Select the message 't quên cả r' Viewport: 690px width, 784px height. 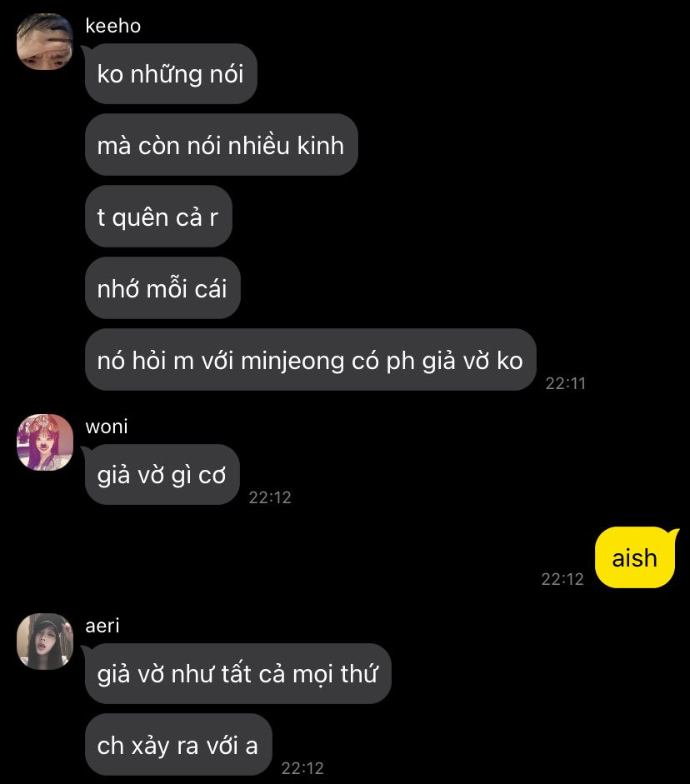(158, 217)
